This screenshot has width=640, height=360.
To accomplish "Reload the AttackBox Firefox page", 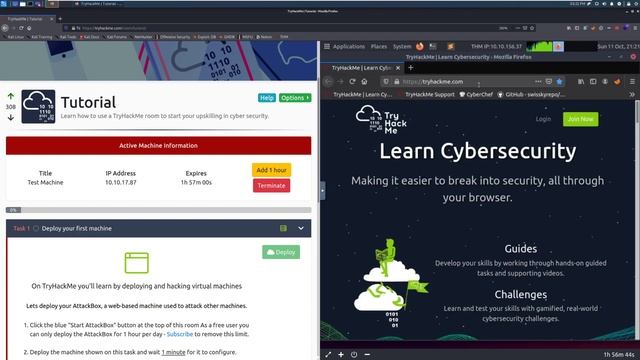I will [352, 82].
